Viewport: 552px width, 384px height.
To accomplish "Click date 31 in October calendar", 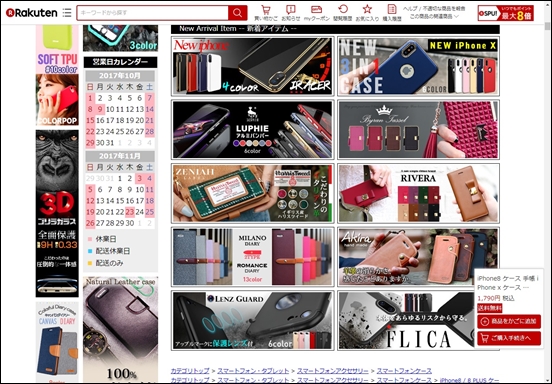I will click(x=110, y=143).
